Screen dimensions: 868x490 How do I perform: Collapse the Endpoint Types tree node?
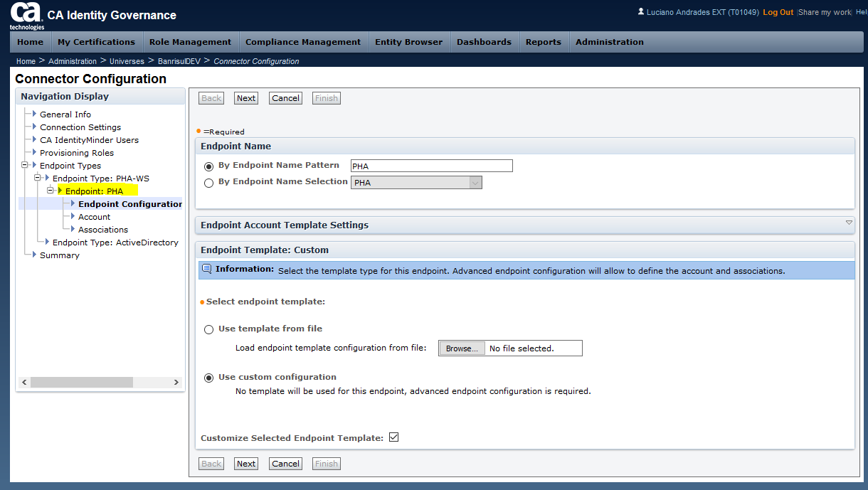point(25,165)
